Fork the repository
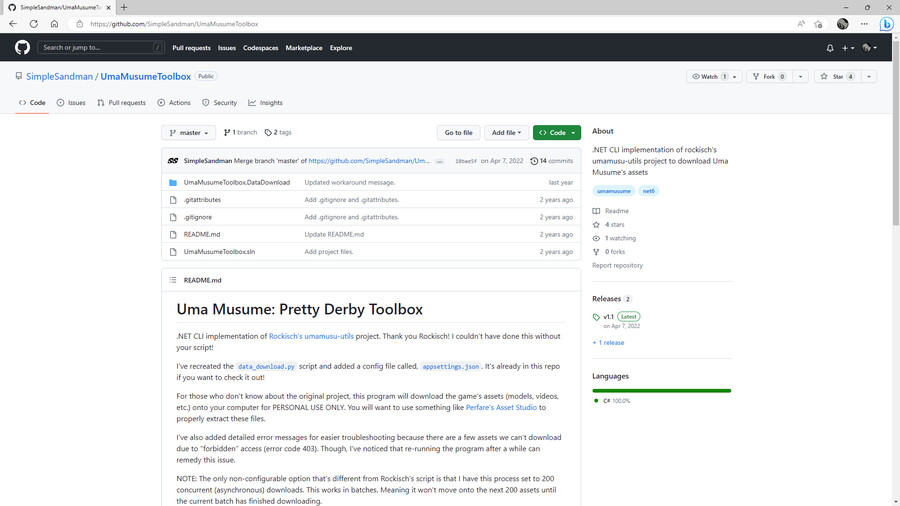 pyautogui.click(x=769, y=77)
